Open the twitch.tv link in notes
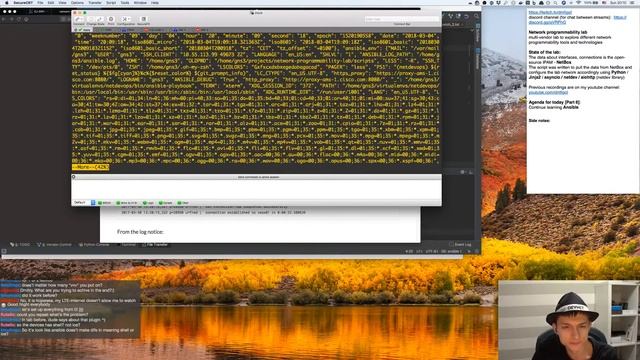The image size is (640, 360). pyautogui.click(x=550, y=13)
